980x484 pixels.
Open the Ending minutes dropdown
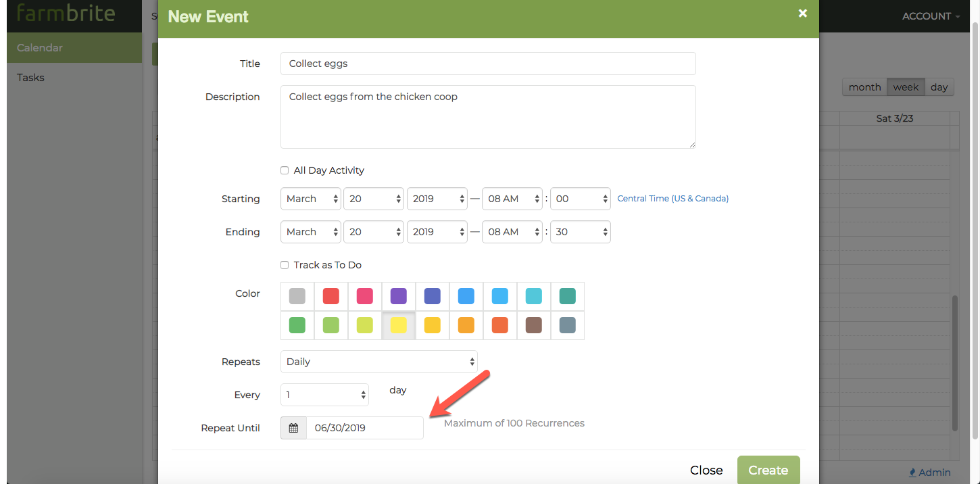(581, 232)
